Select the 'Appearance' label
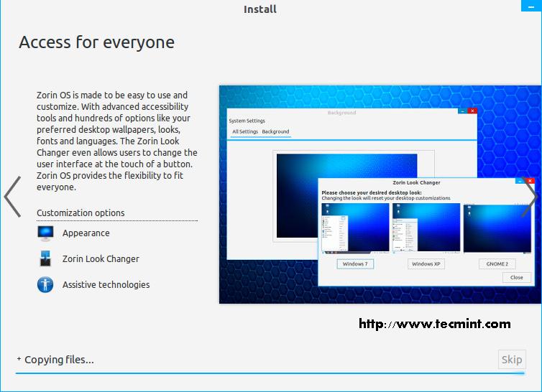542x392 pixels. click(86, 233)
